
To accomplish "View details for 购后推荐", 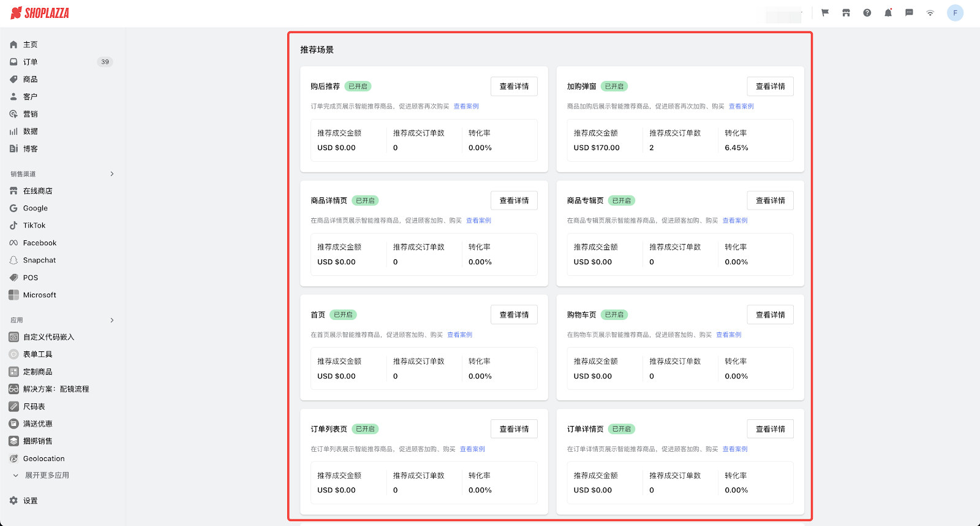I will (x=514, y=86).
